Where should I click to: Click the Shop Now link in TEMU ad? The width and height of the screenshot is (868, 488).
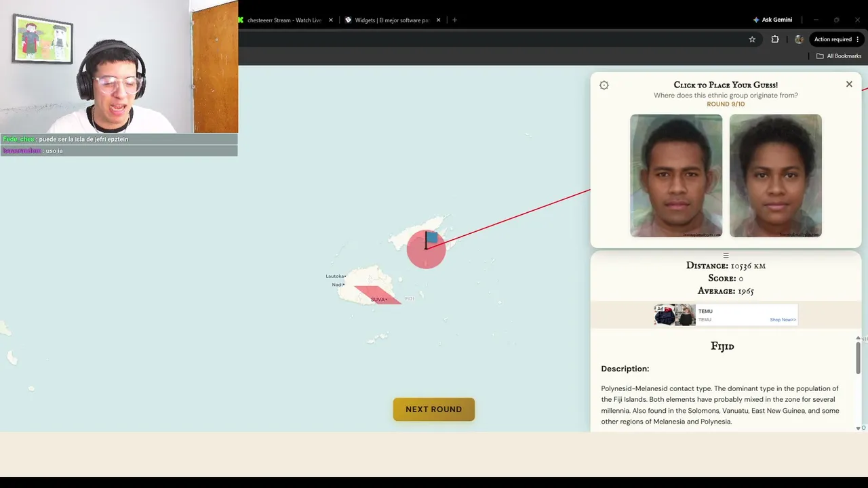point(783,320)
